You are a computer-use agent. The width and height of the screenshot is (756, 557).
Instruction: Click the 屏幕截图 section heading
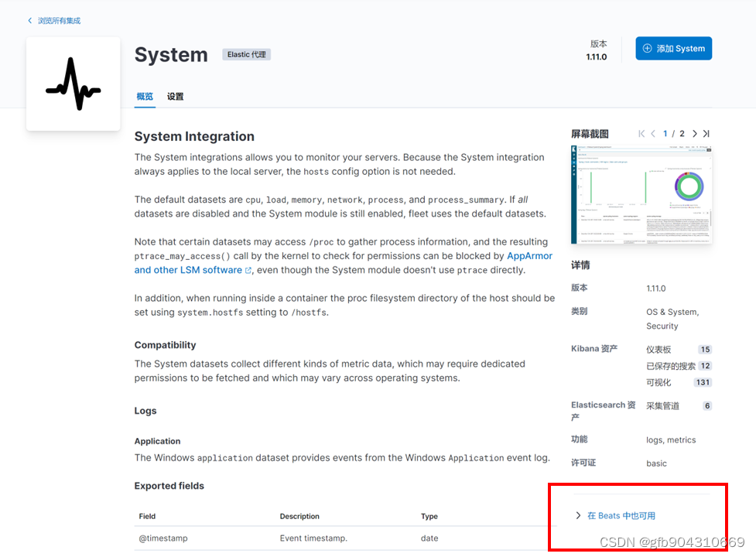coord(590,134)
